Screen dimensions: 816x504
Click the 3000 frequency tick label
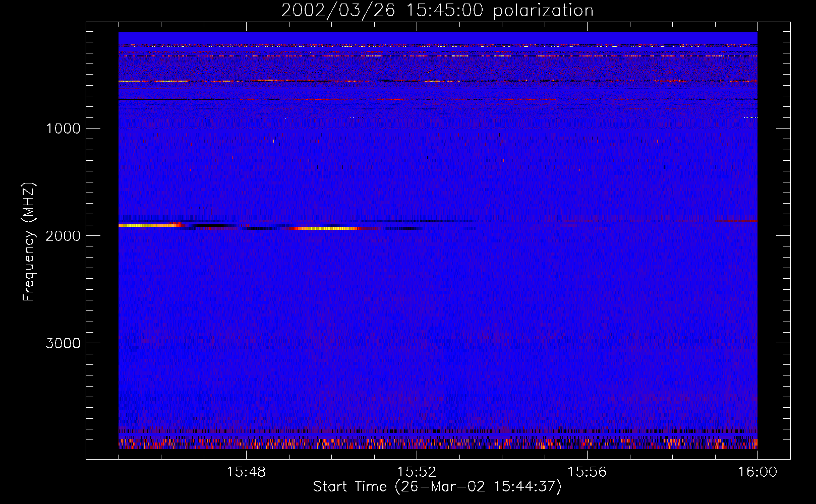click(63, 343)
